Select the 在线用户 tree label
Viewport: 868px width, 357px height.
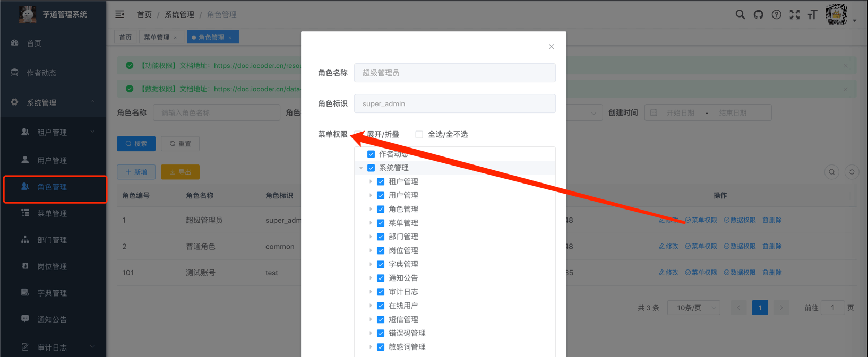click(x=403, y=306)
